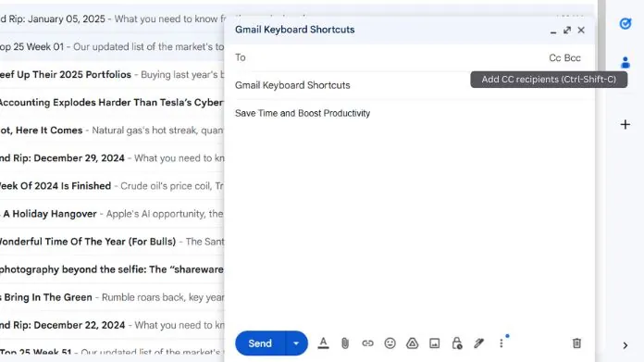Screen dimensions: 644x362
Task: Open email 'Rip: December 29, 2024'
Action: (112, 158)
